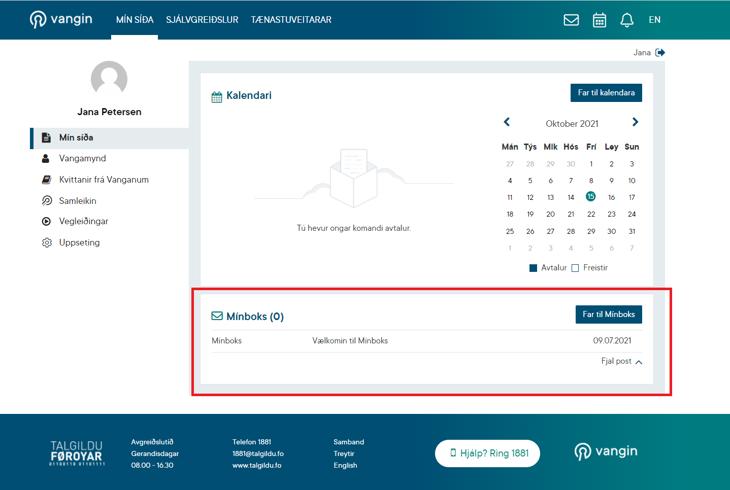Image resolution: width=730 pixels, height=490 pixels.
Task: Switch language to EN
Action: pos(655,20)
